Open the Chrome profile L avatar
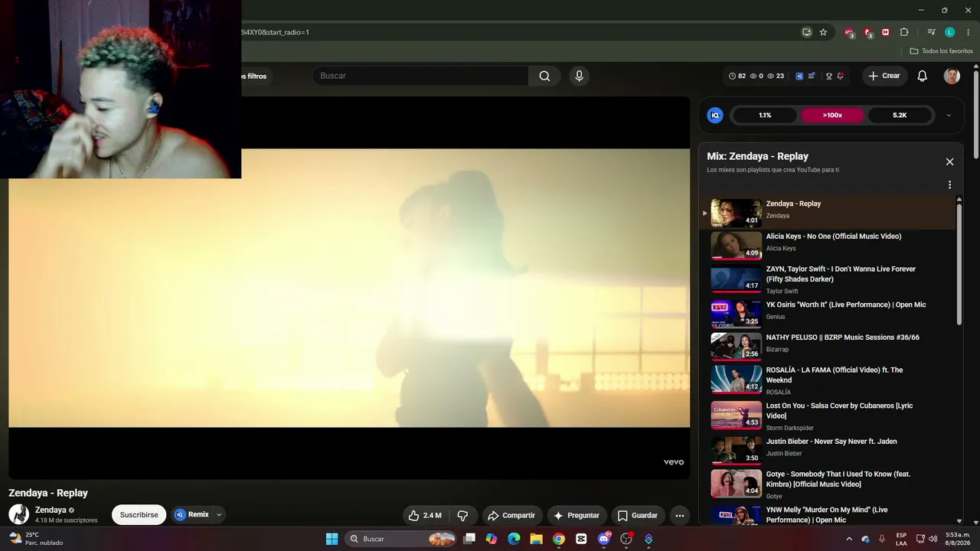The height and width of the screenshot is (551, 980). 949,32
